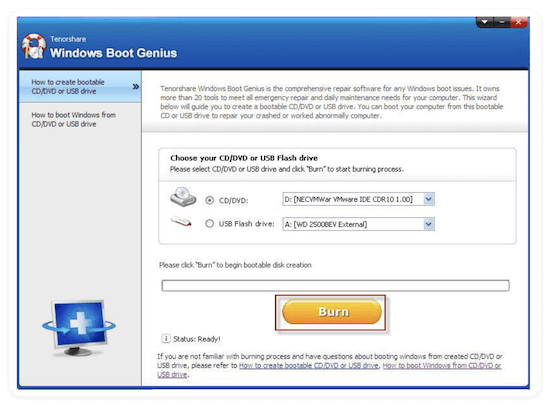Open the CD/DVD drive dropdown arrow
Viewport: 550px width, 405px height.
[429, 199]
